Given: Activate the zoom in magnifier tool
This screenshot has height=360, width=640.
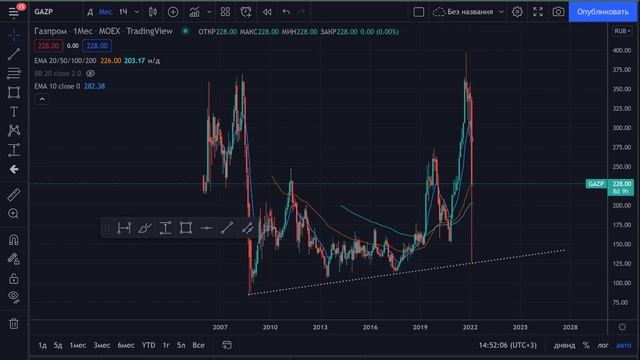Looking at the screenshot, I should (14, 213).
